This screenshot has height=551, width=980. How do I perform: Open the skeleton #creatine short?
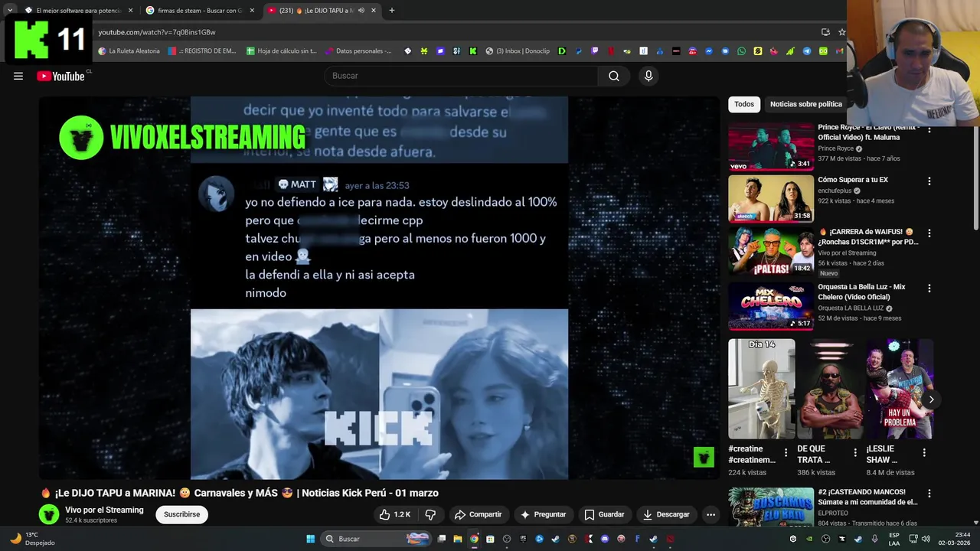click(762, 389)
